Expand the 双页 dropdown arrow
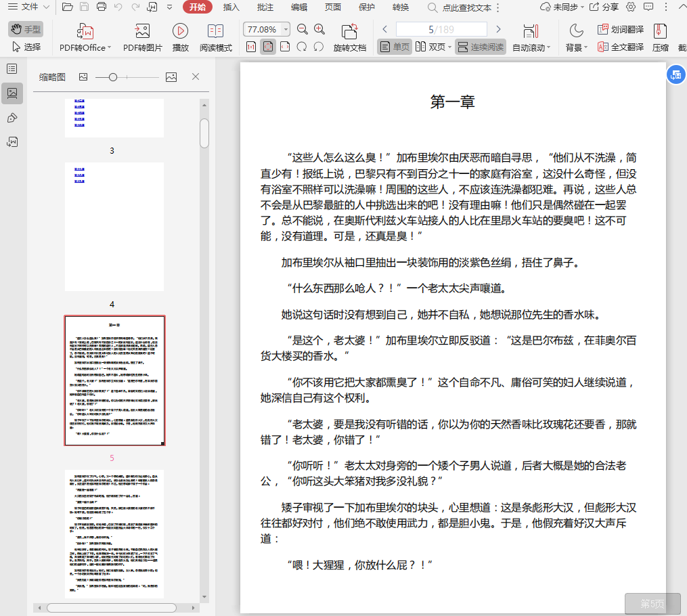This screenshot has height=616, width=687. click(x=449, y=47)
